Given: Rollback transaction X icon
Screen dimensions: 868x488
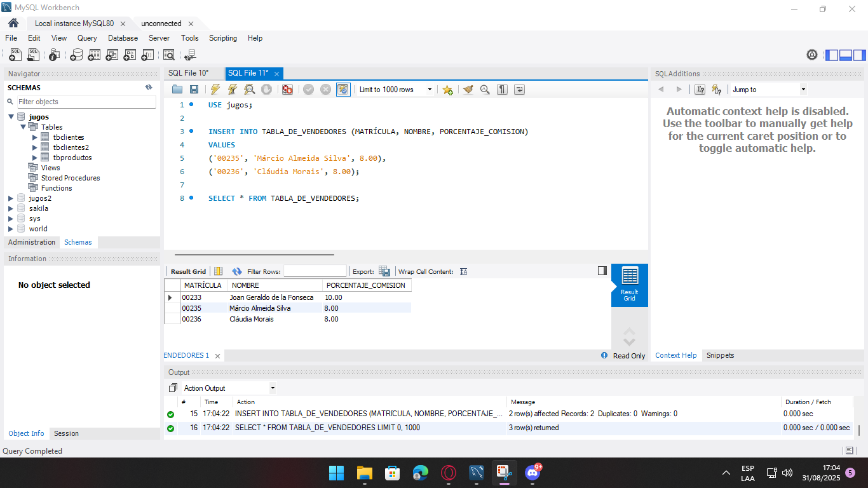Looking at the screenshot, I should click(x=325, y=90).
